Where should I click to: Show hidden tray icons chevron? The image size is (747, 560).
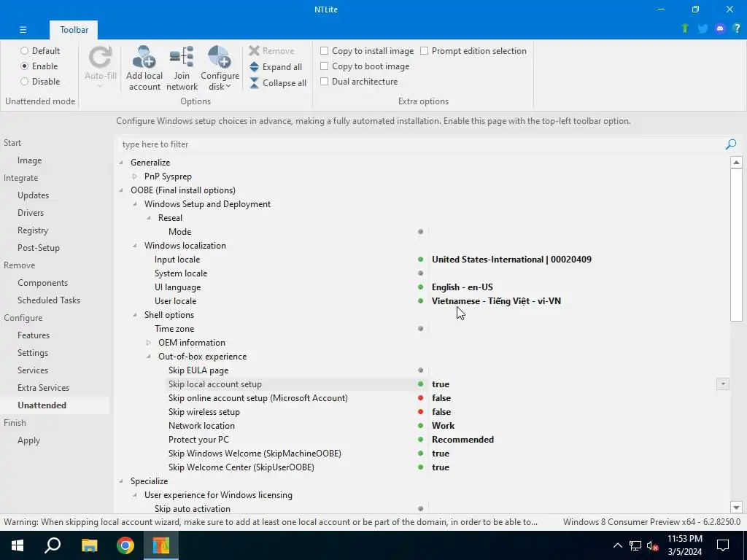pos(617,545)
